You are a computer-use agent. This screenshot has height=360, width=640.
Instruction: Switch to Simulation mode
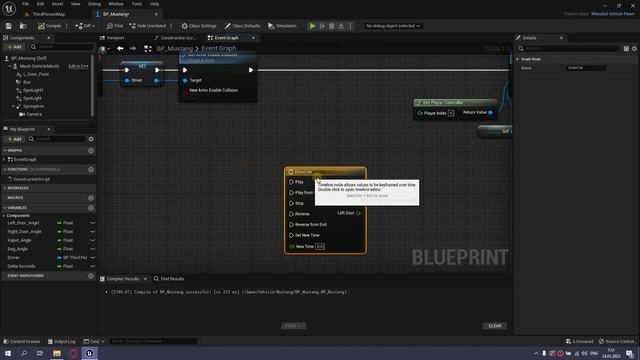(x=282, y=26)
